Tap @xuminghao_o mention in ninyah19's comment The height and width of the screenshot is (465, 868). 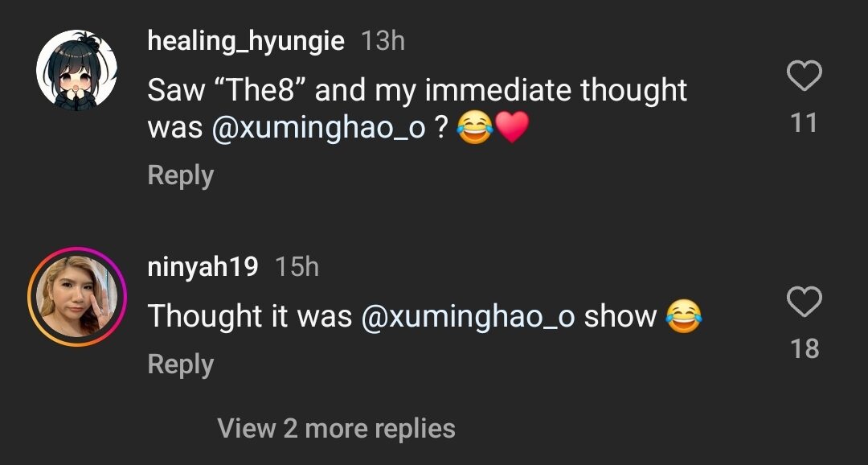468,316
